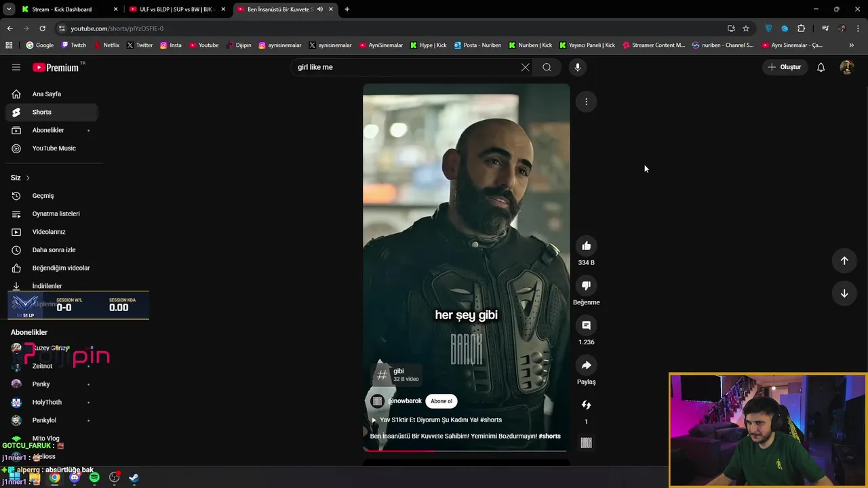Open the Chrome profile avatar
This screenshot has height=488, width=868.
click(x=842, y=28)
